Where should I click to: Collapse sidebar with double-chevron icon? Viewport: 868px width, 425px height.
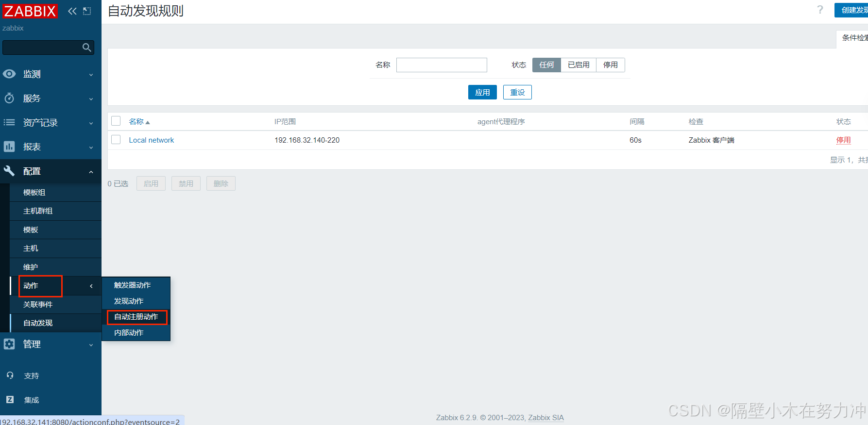[72, 11]
